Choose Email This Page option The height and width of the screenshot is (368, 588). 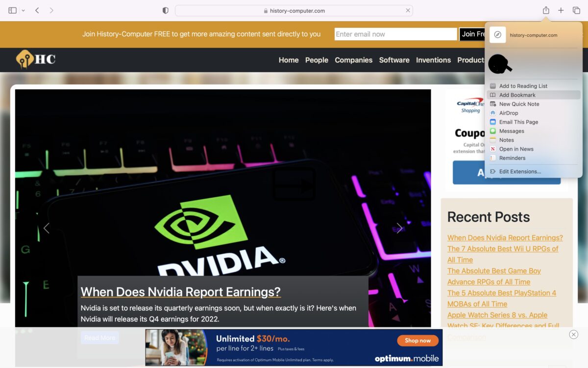(x=518, y=122)
